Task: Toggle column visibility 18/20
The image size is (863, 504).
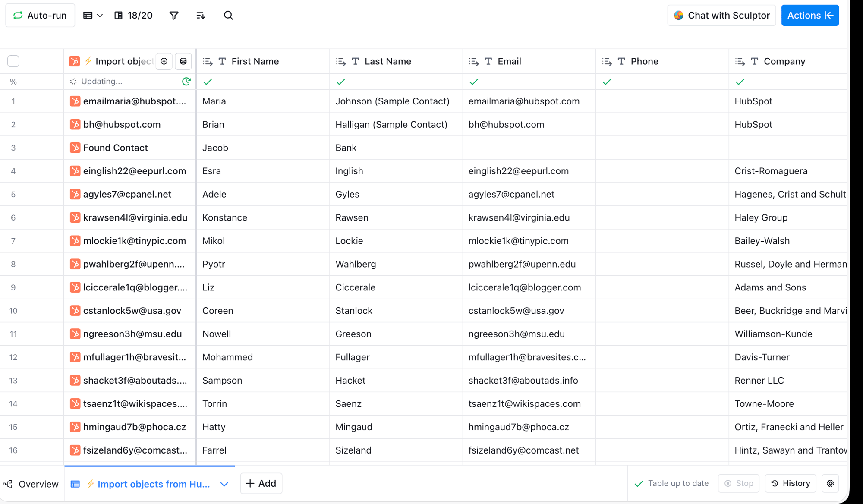Action: (x=133, y=16)
